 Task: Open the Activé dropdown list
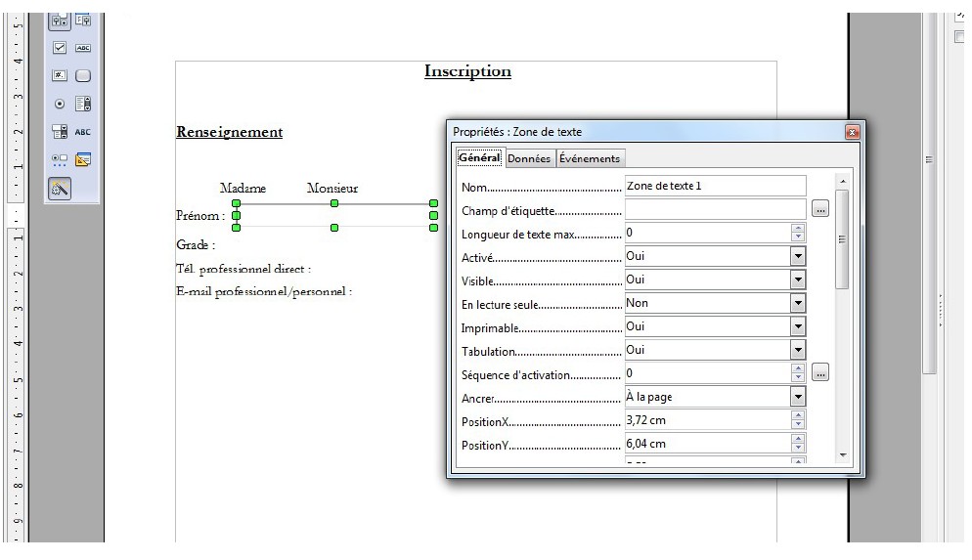797,257
